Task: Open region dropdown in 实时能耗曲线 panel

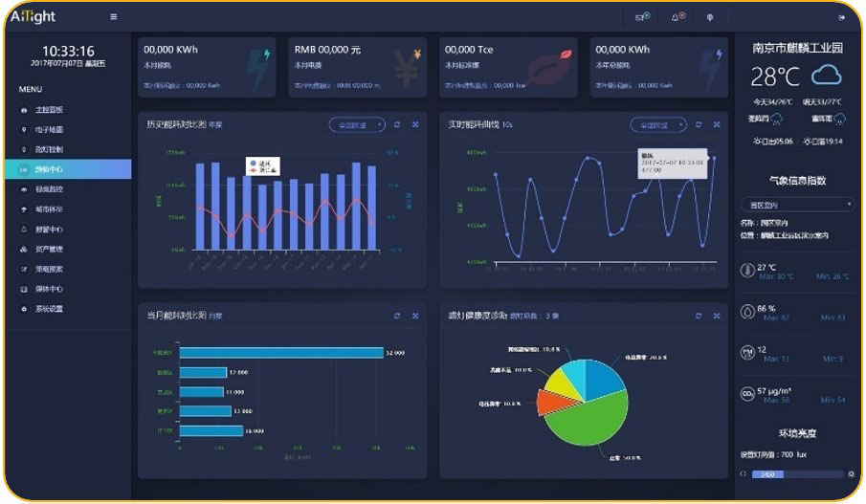Action: pos(657,124)
